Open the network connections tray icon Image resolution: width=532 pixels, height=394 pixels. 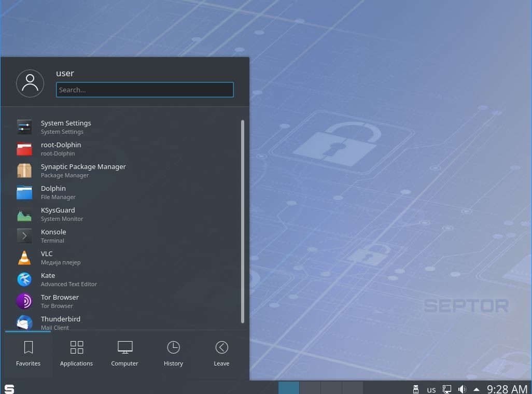[x=447, y=389]
